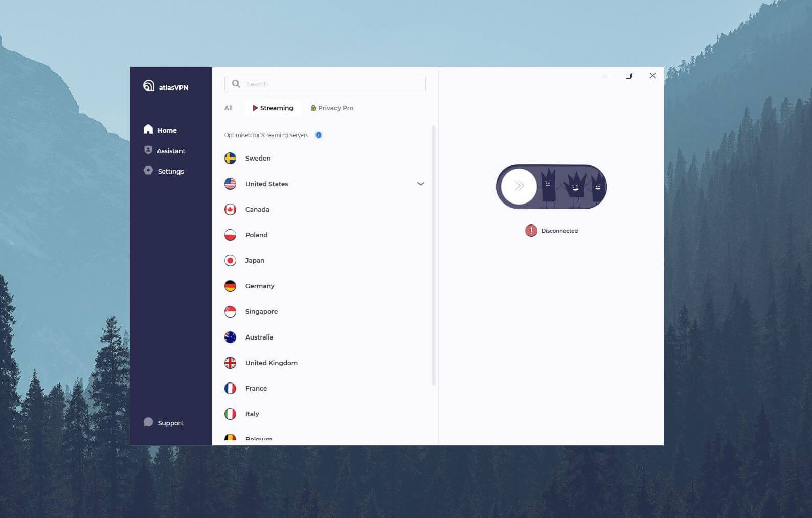
Task: Click the Optimised for Streaming Servers label
Action: point(266,135)
